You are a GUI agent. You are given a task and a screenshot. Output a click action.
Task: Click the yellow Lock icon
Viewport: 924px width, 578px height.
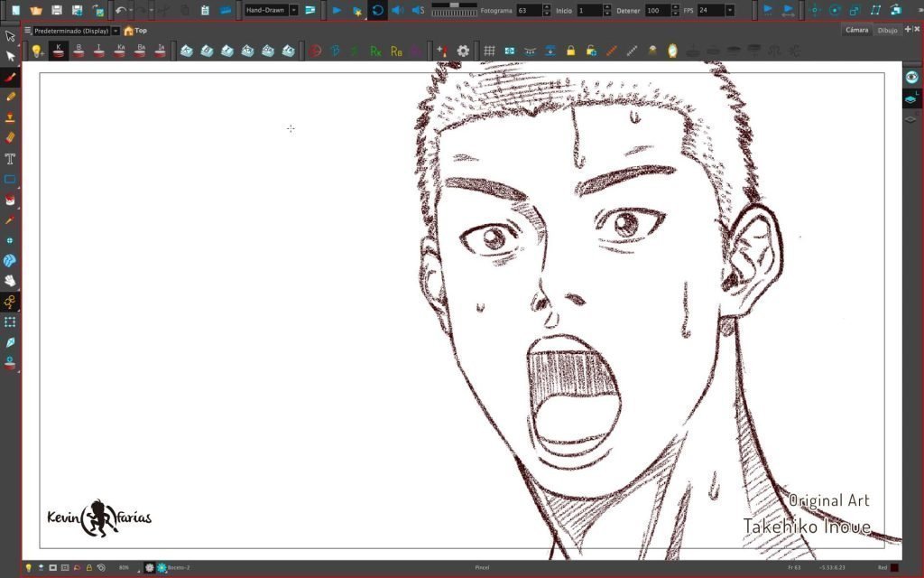click(570, 51)
